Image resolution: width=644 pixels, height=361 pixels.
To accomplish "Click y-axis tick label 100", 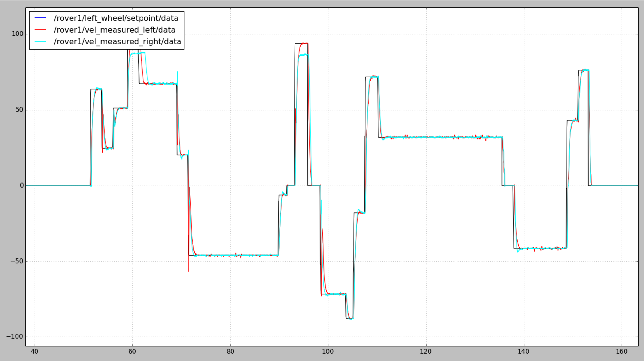I will pos(18,34).
